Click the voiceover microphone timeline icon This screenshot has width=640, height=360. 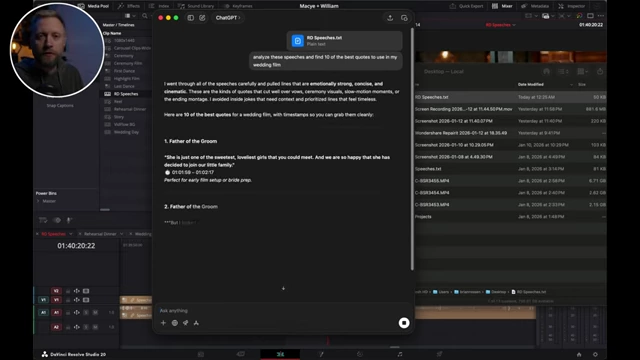point(69,220)
